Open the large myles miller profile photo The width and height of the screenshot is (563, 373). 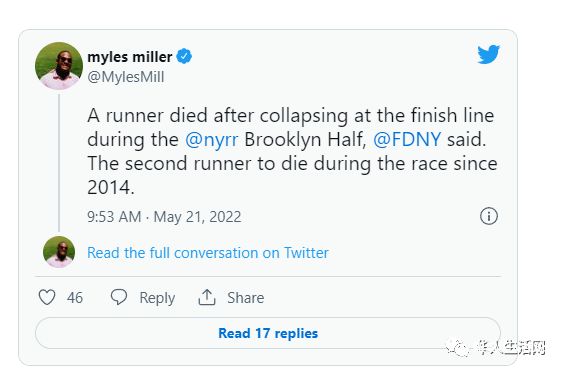point(59,66)
